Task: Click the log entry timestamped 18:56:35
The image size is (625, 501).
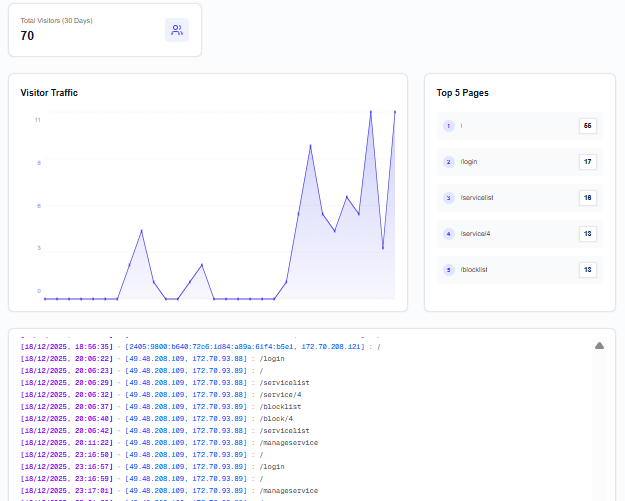Action: (x=200, y=347)
